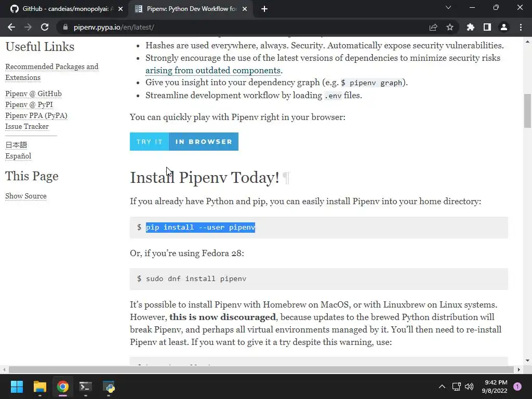This screenshot has width=532, height=399.
Task: Reload the Pipenv documentation page
Action: (45, 27)
